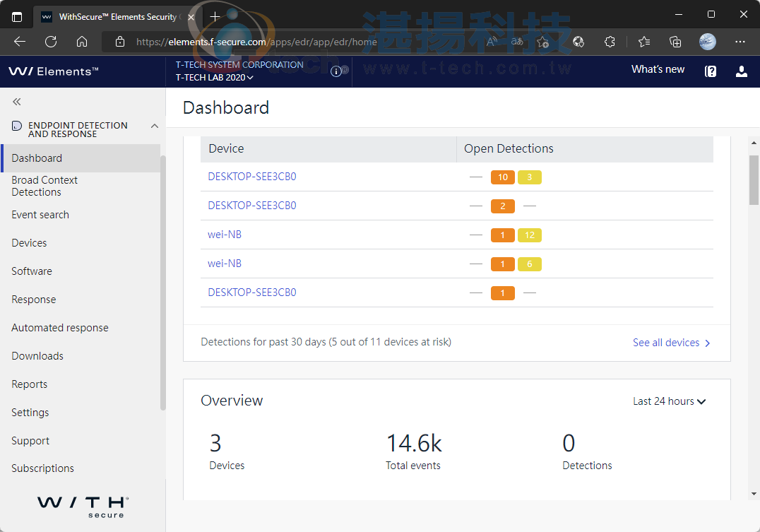Collapse the Endpoint Detection and Response section
This screenshot has height=532, width=760.
point(155,126)
